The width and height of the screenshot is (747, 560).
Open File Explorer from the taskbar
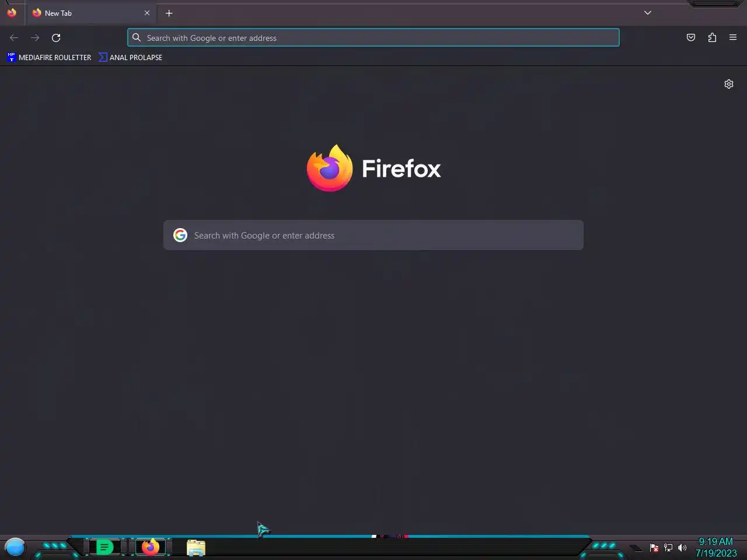196,547
